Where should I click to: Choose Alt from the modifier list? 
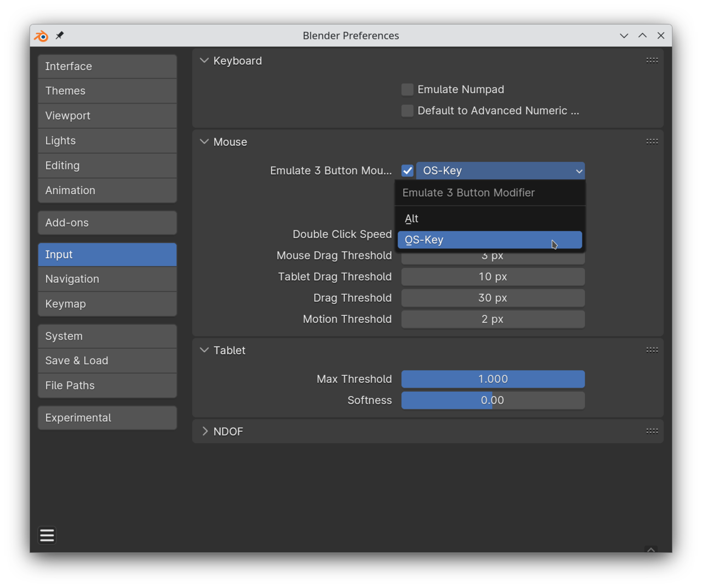(x=490, y=218)
